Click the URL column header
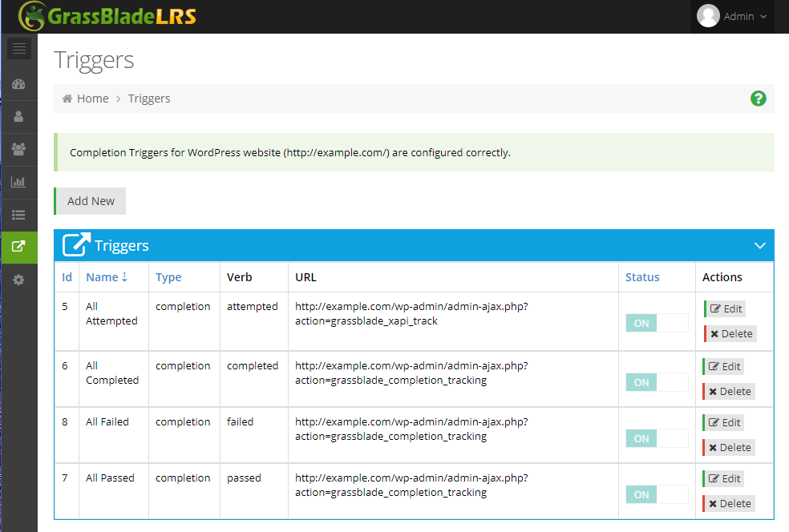The height and width of the screenshot is (532, 789). click(x=305, y=277)
